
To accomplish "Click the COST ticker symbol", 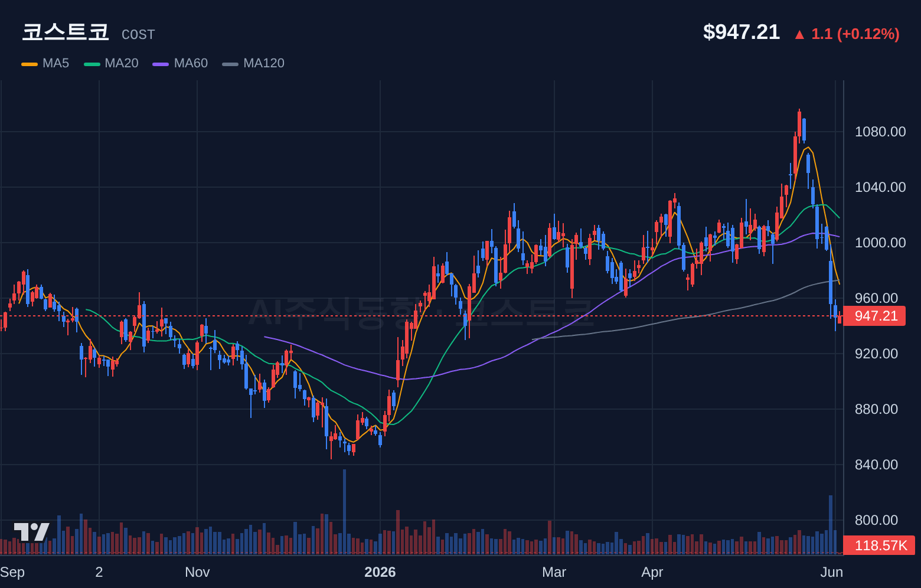I will [x=138, y=35].
